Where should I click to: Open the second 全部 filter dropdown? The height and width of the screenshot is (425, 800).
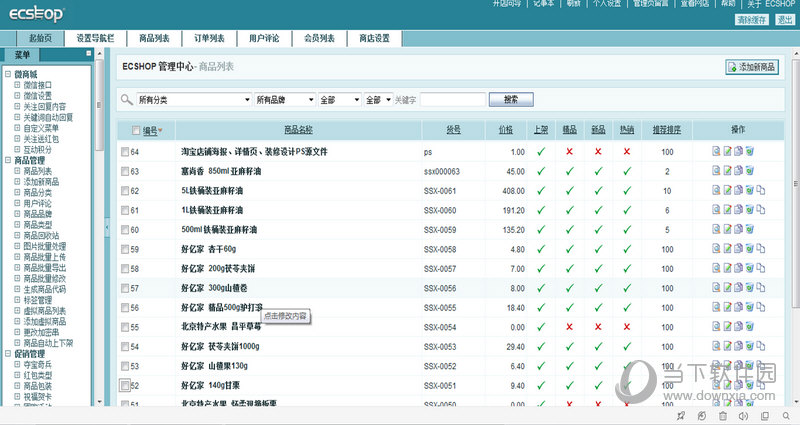pos(378,99)
